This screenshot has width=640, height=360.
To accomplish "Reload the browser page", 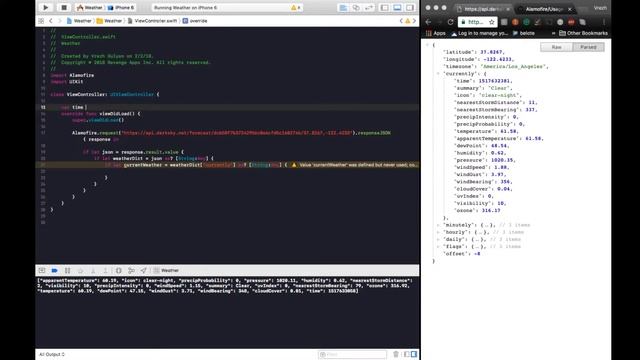I will (x=451, y=22).
